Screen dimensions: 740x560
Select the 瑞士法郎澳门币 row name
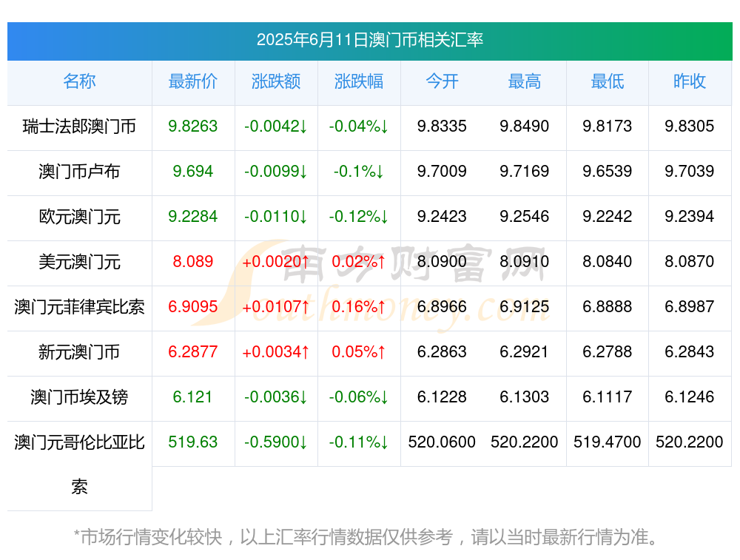pyautogui.click(x=79, y=126)
